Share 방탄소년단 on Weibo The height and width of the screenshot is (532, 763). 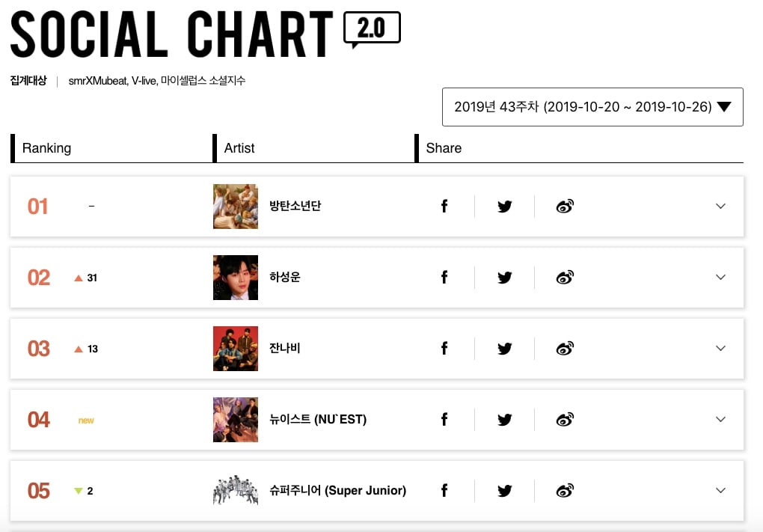565,207
